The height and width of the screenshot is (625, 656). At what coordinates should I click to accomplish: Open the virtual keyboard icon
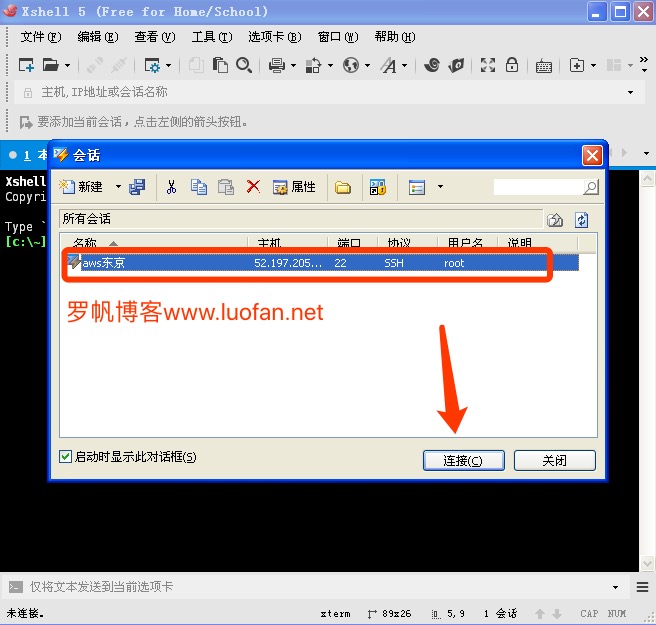[543, 66]
